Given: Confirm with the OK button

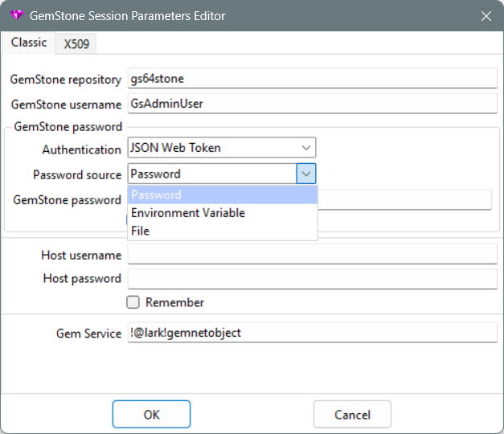Looking at the screenshot, I should click(151, 415).
